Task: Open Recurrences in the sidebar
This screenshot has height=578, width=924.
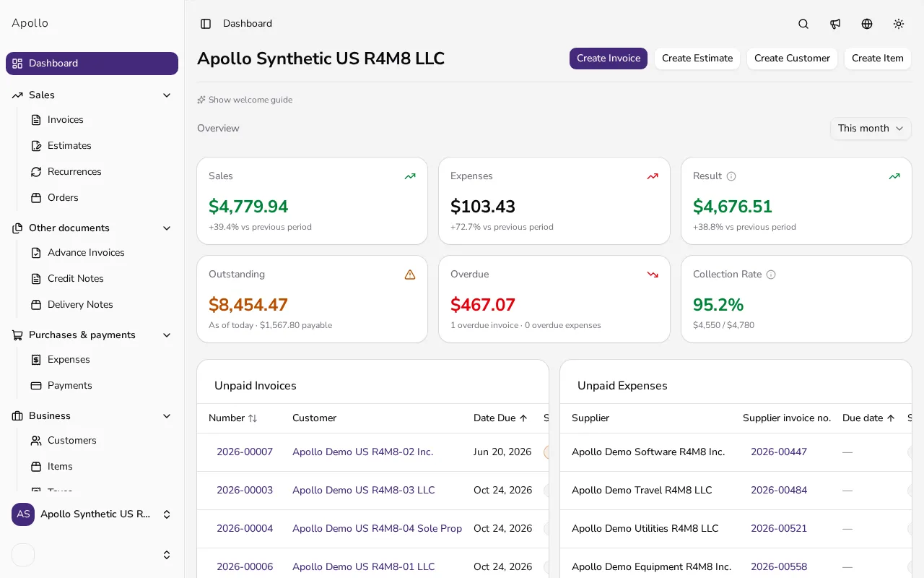Action: pos(101,172)
